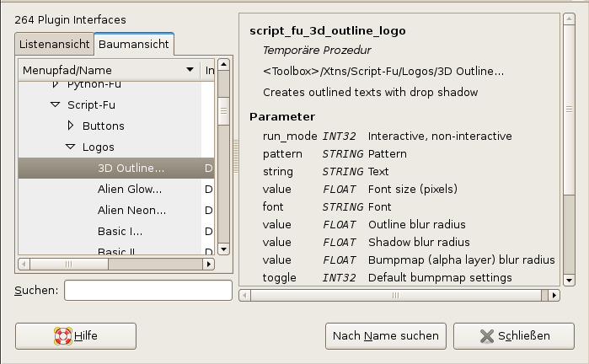Click 'Font size (pixels)' description
The width and height of the screenshot is (589, 364).
pos(413,189)
